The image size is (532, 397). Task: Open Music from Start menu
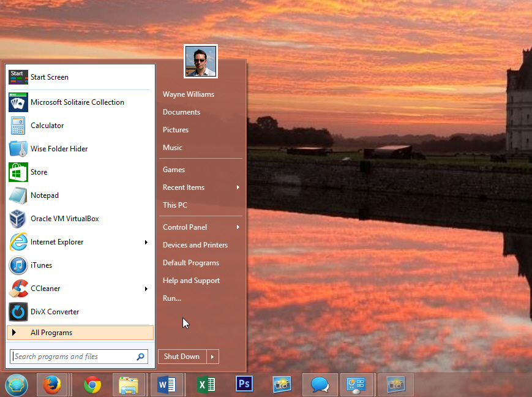pyautogui.click(x=173, y=148)
